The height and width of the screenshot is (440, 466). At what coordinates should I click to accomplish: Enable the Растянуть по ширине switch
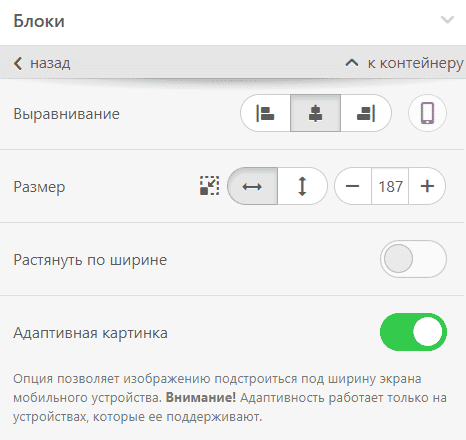pos(413,259)
